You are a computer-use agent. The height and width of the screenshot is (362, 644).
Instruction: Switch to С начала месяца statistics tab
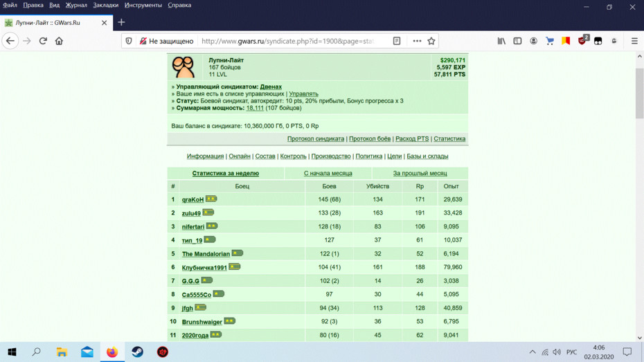[328, 173]
